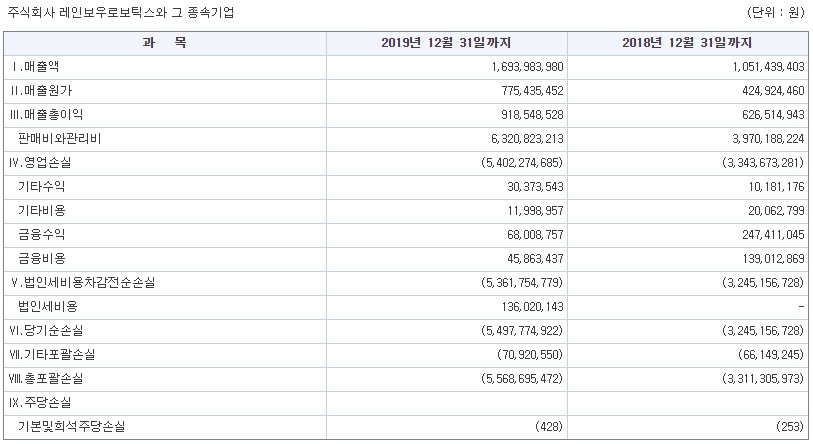This screenshot has height=444, width=813.
Task: Select the Ⅱ.매출원가 row label
Action: (x=40, y=91)
